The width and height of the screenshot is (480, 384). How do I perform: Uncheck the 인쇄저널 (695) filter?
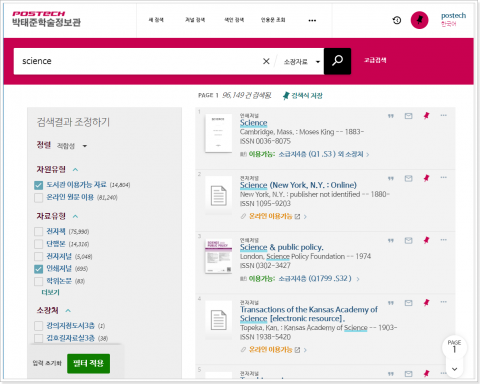tap(39, 269)
